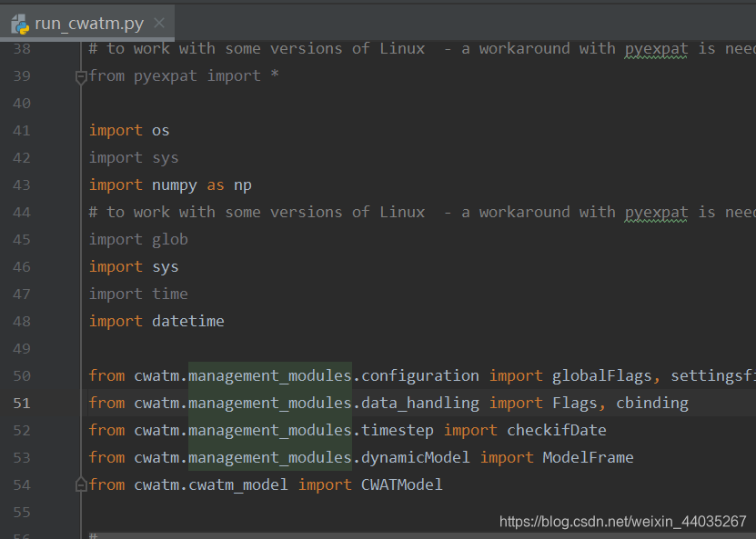
Task: Click "Flags" on line 51
Action: (x=575, y=404)
